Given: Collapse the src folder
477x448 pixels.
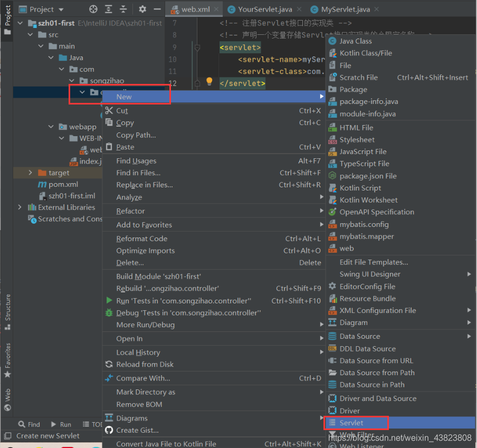Looking at the screenshot, I should click(31, 35).
